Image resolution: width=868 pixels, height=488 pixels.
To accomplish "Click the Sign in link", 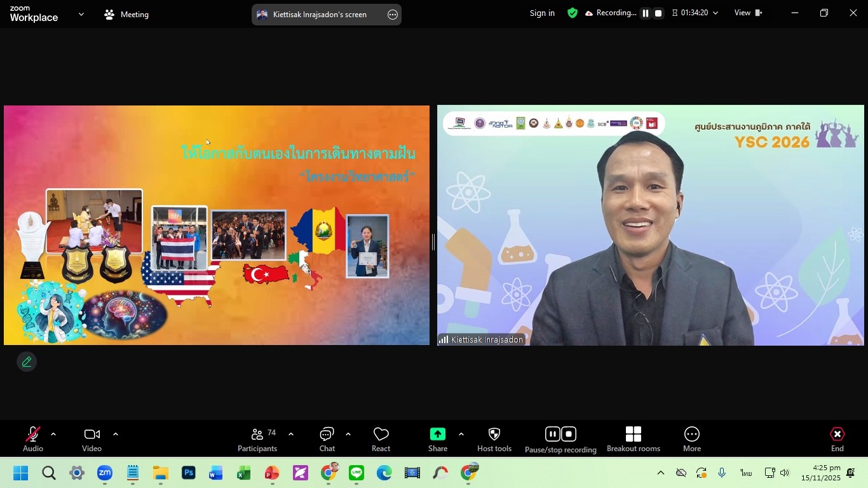I will (542, 13).
